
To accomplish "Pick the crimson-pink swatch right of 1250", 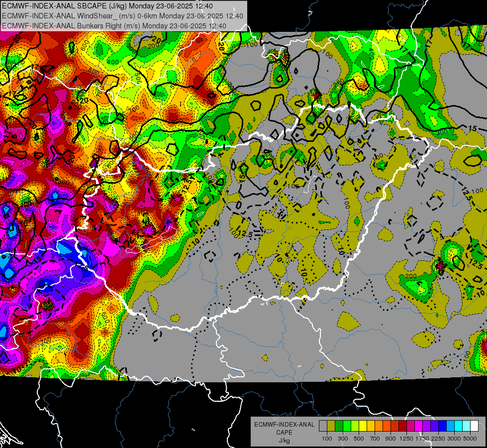I will pos(410,426).
